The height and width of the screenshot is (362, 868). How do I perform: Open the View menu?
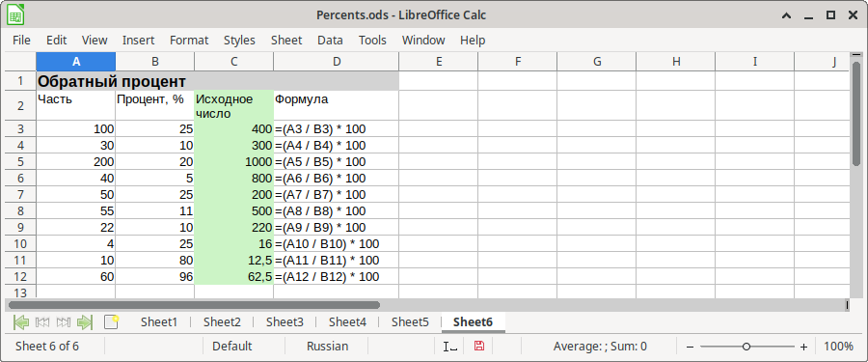click(x=95, y=40)
